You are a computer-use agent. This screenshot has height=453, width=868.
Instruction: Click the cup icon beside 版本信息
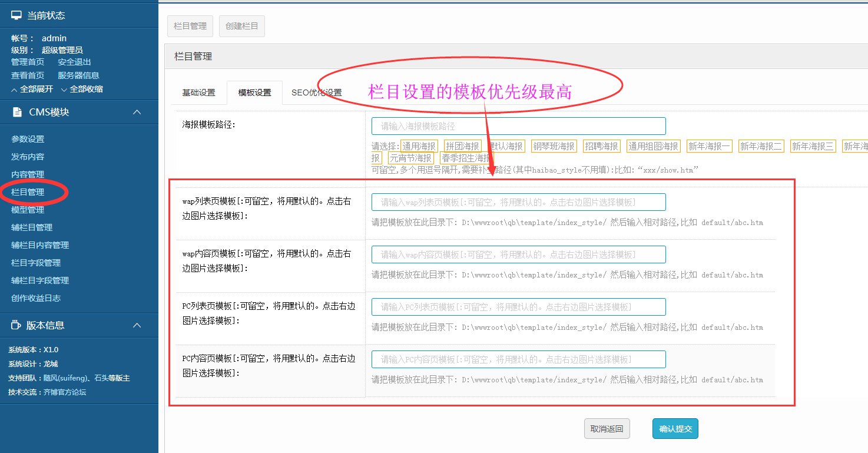pos(16,325)
